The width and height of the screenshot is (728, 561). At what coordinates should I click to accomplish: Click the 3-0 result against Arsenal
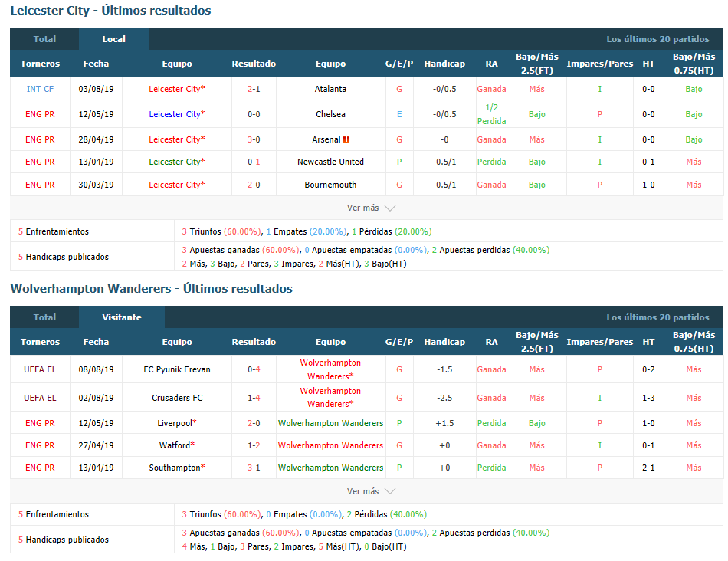point(254,139)
